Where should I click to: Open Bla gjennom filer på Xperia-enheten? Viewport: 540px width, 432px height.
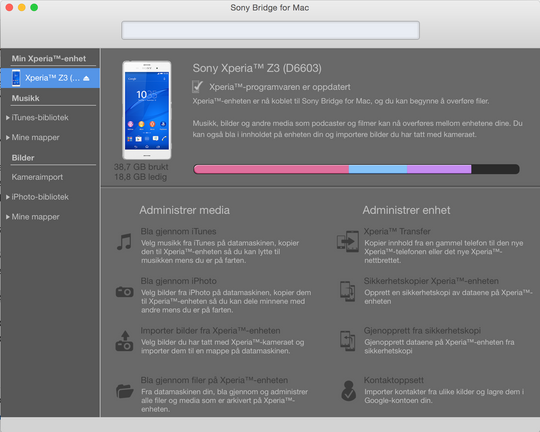point(214,380)
